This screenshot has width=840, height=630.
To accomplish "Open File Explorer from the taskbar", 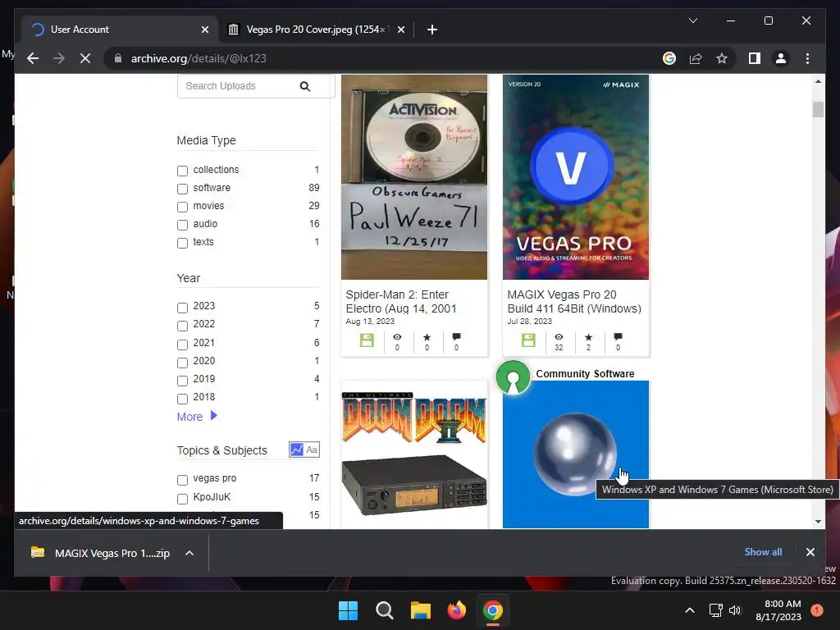I will (421, 610).
